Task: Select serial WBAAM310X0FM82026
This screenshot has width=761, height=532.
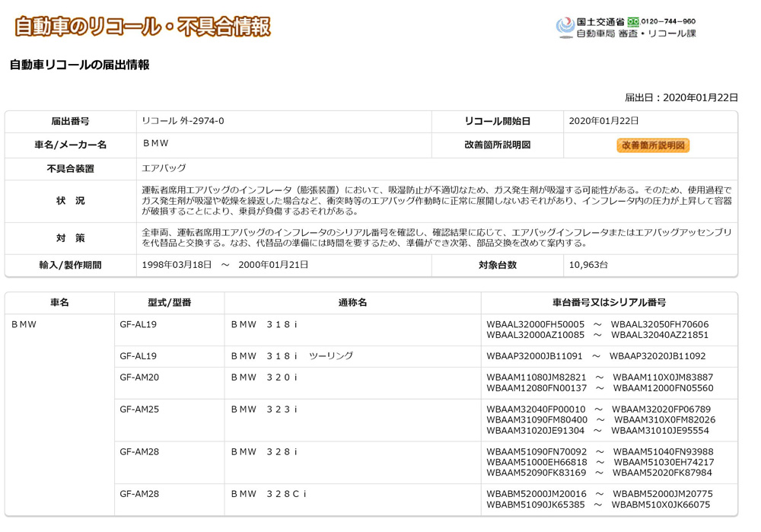Action: click(x=665, y=420)
